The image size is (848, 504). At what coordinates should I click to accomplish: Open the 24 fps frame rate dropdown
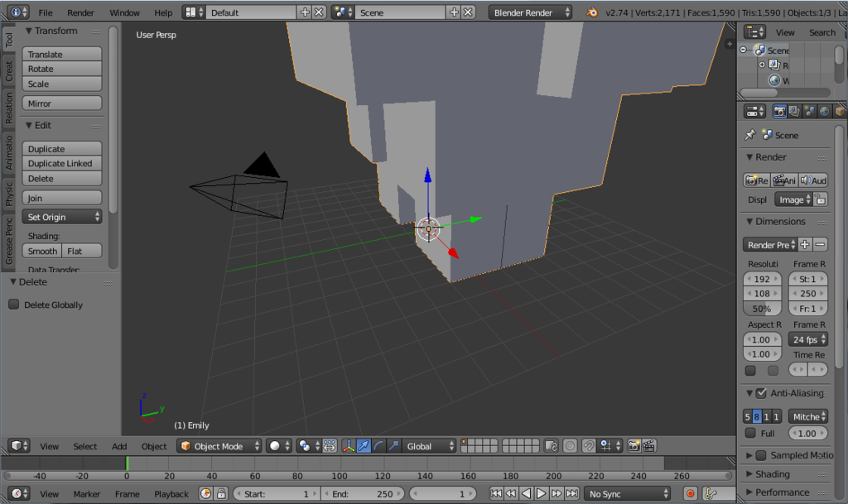808,339
